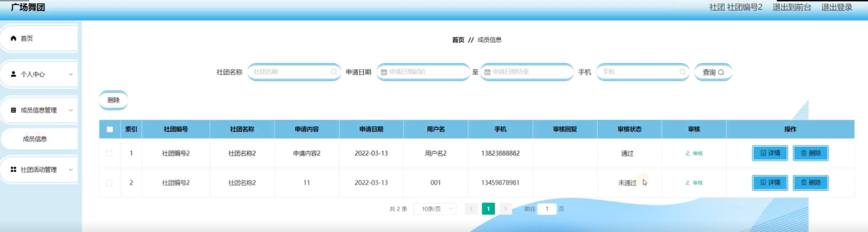The height and width of the screenshot is (232, 868).
Task: Click the 审核状态 column header
Action: pos(629,130)
